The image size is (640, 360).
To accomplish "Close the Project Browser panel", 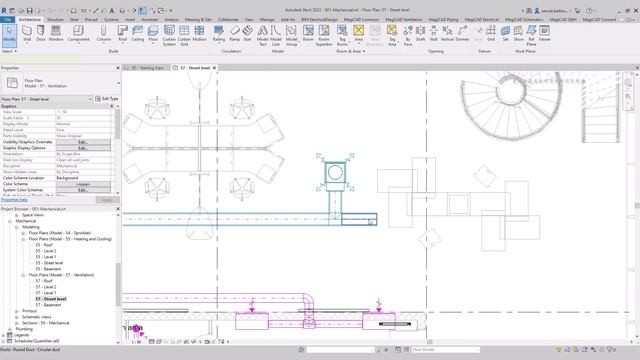I will click(x=118, y=209).
